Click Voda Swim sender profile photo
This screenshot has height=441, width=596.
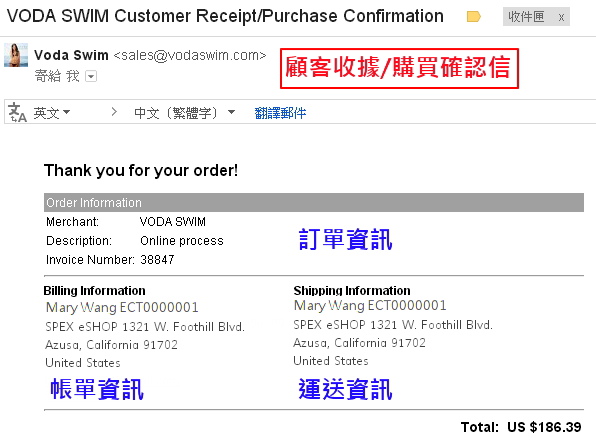(16, 56)
